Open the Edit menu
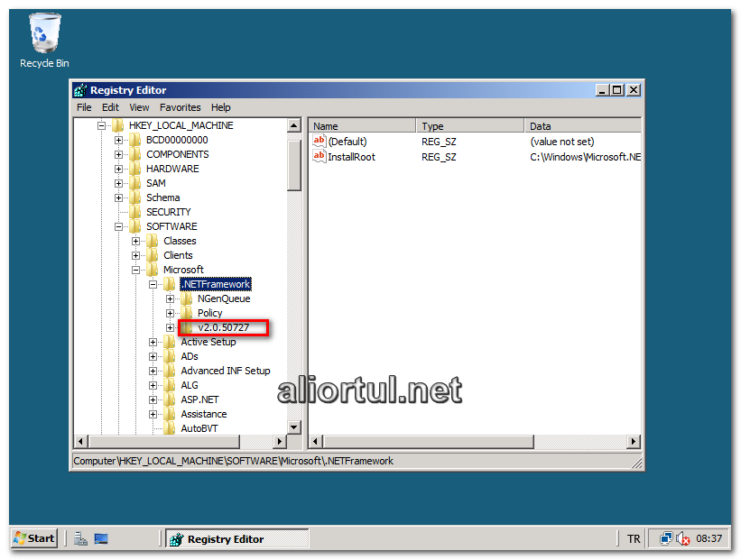The width and height of the screenshot is (741, 560). click(110, 107)
